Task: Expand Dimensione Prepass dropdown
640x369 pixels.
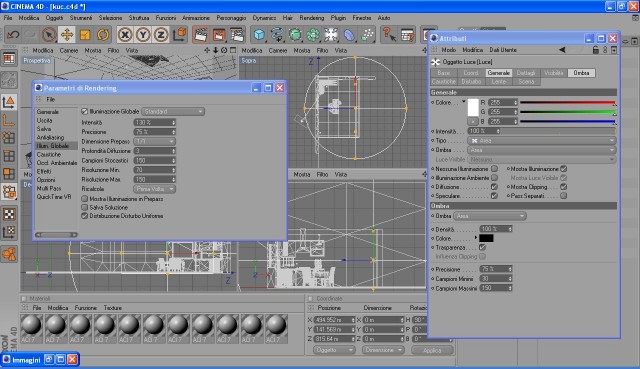Action: coord(154,141)
